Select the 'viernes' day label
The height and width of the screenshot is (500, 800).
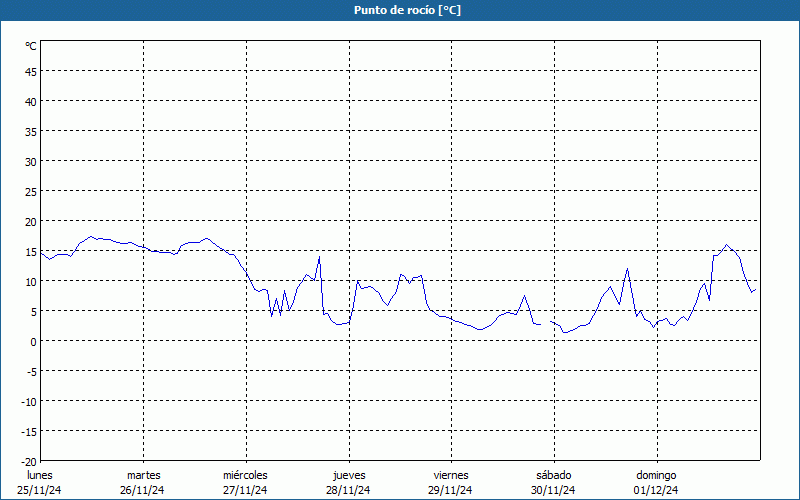click(x=451, y=475)
